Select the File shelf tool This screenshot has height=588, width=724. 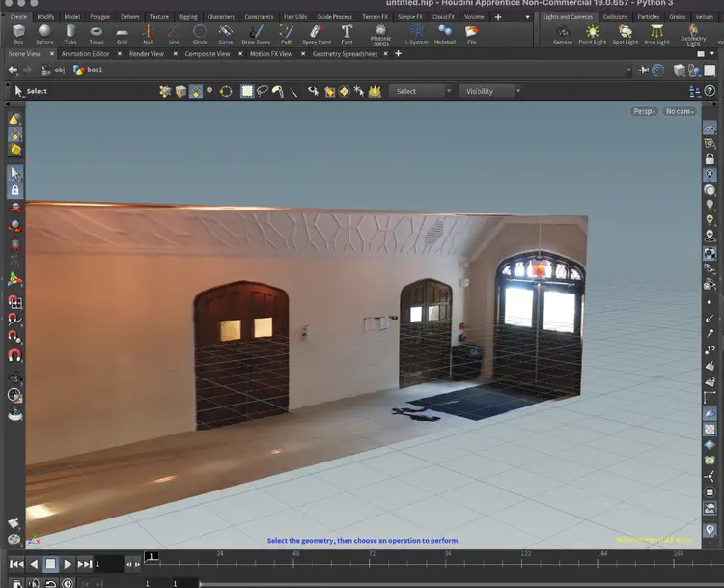click(x=471, y=34)
